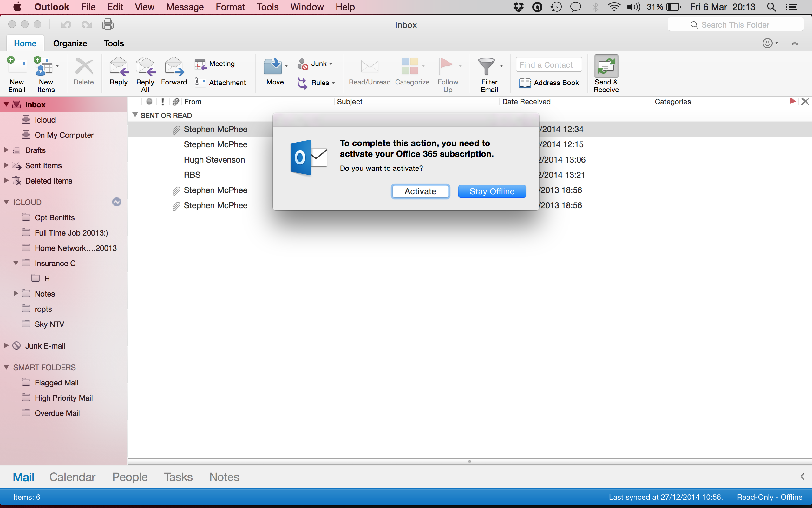Click the Move folder icon
This screenshot has height=508, width=812.
pos(273,66)
